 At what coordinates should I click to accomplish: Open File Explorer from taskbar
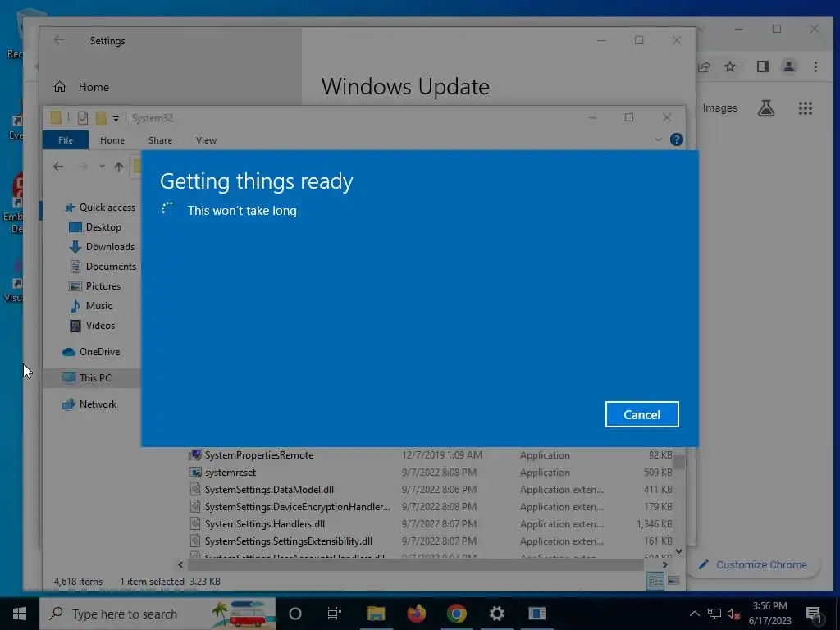click(x=376, y=614)
